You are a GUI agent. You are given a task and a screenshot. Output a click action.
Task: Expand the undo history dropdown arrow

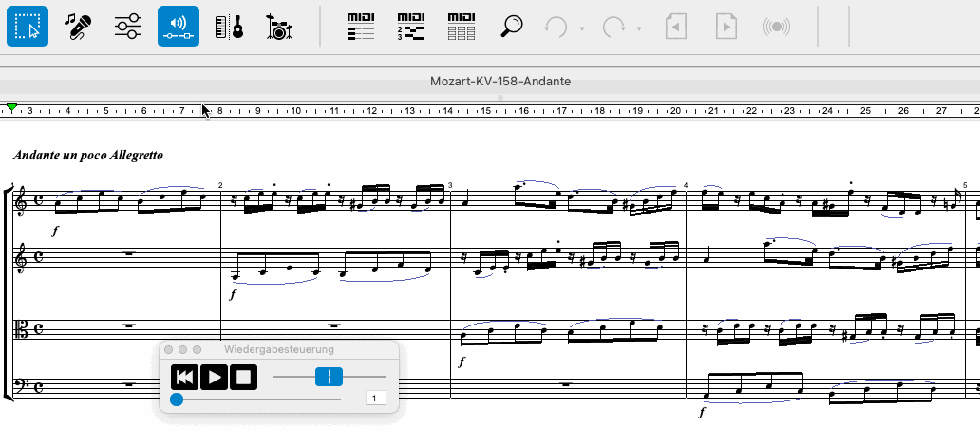pyautogui.click(x=581, y=28)
